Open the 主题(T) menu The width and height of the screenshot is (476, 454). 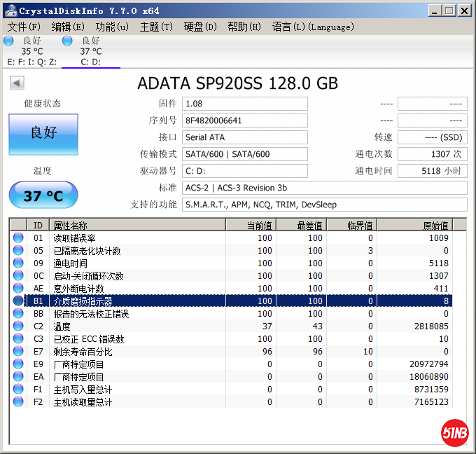click(156, 27)
